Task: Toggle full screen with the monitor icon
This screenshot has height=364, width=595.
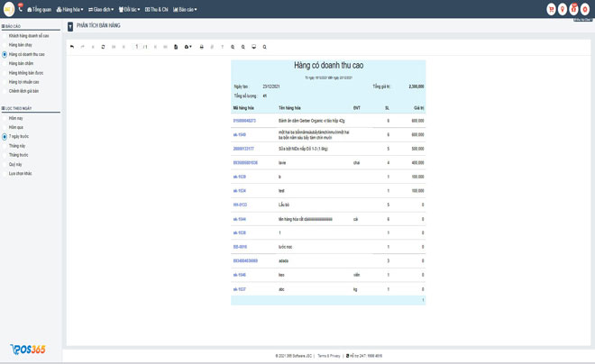Action: click(x=254, y=47)
